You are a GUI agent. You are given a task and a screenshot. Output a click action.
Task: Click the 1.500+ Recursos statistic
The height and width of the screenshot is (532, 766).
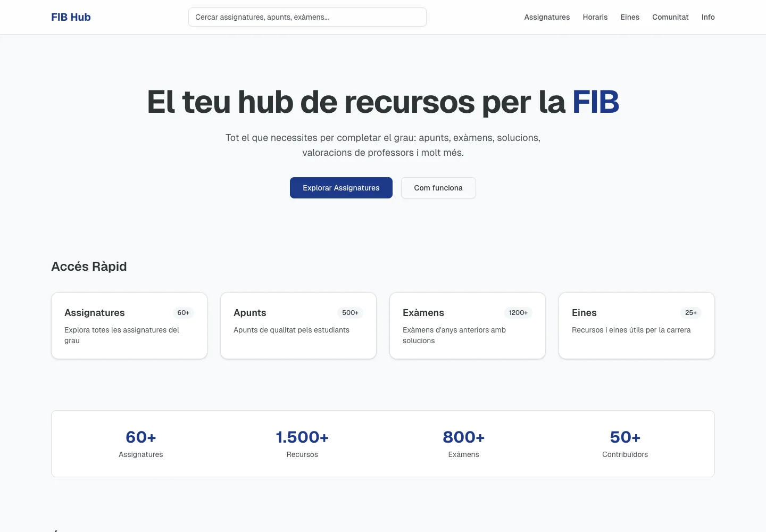coord(302,444)
